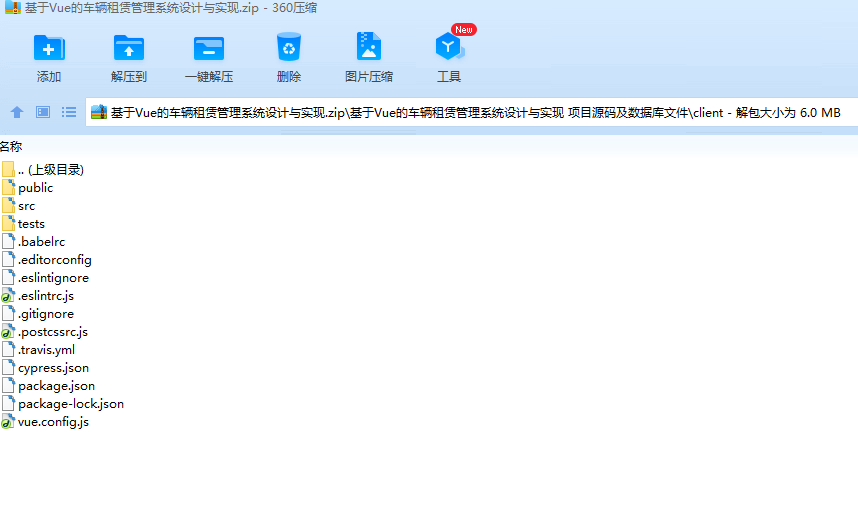The height and width of the screenshot is (519, 858).
Task: Open the Tools (工具) menu icon
Action: pyautogui.click(x=449, y=47)
